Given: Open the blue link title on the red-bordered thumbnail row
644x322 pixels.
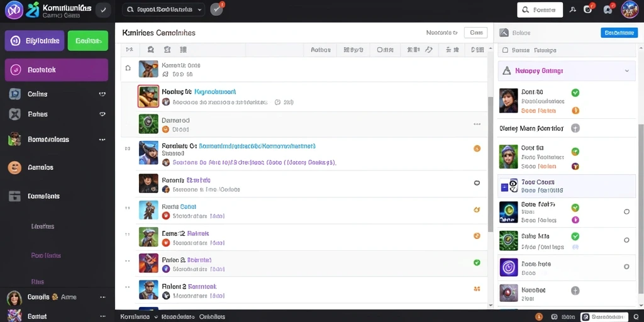Looking at the screenshot, I should (x=215, y=92).
